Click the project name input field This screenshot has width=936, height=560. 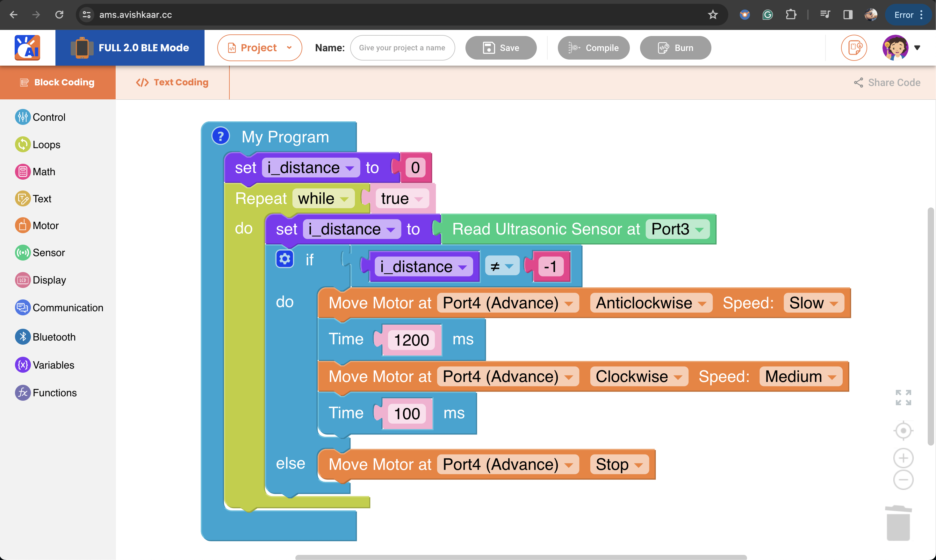[x=402, y=48]
